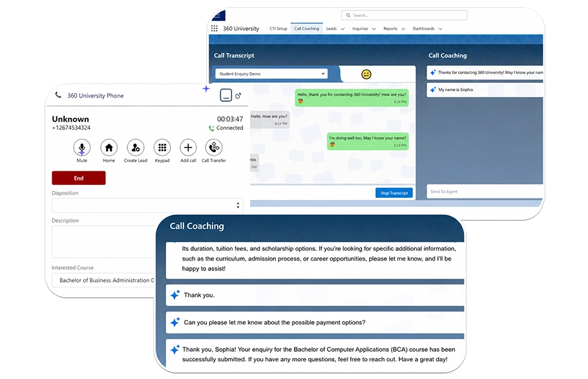
Task: Click sparkle icon beside 'My name is Sophia.'
Action: pyautogui.click(x=433, y=90)
